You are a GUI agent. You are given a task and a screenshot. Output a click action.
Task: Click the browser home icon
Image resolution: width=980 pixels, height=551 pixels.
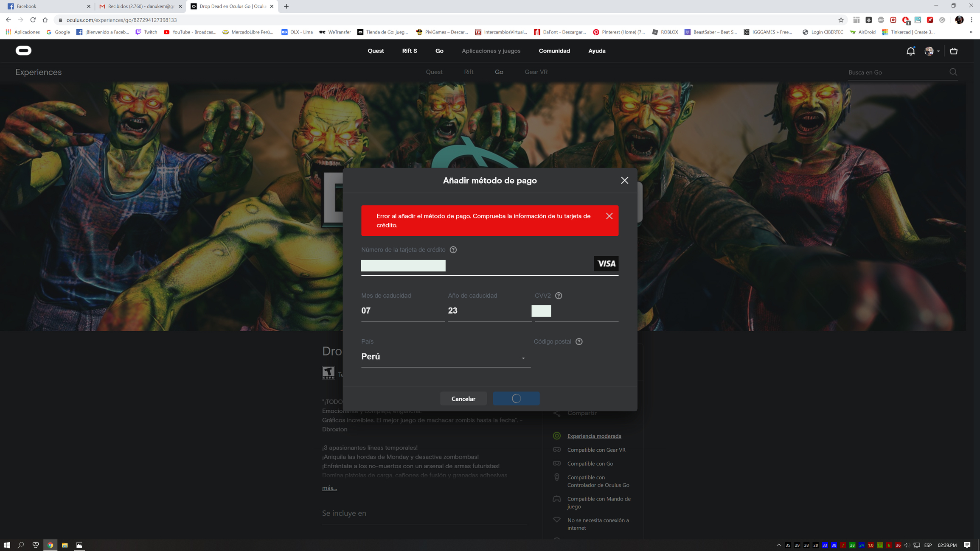coord(45,20)
